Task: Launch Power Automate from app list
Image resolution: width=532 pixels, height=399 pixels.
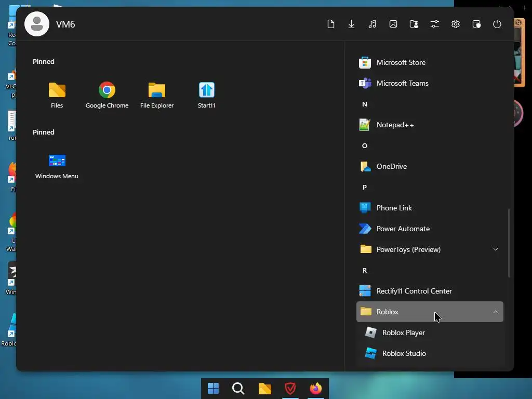Action: tap(430, 229)
